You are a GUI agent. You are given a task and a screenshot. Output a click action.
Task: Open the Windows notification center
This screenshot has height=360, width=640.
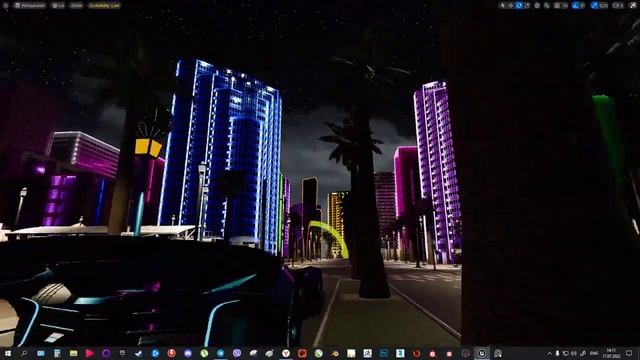(x=629, y=353)
